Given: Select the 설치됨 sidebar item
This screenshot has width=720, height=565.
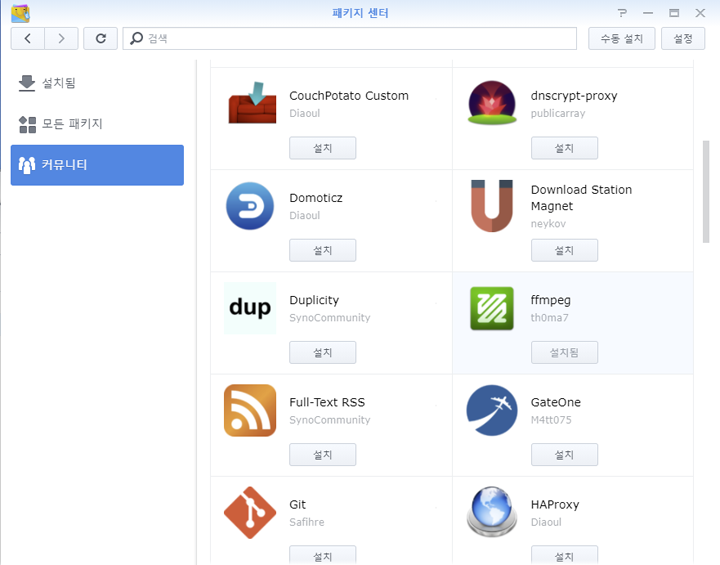Looking at the screenshot, I should (x=97, y=83).
